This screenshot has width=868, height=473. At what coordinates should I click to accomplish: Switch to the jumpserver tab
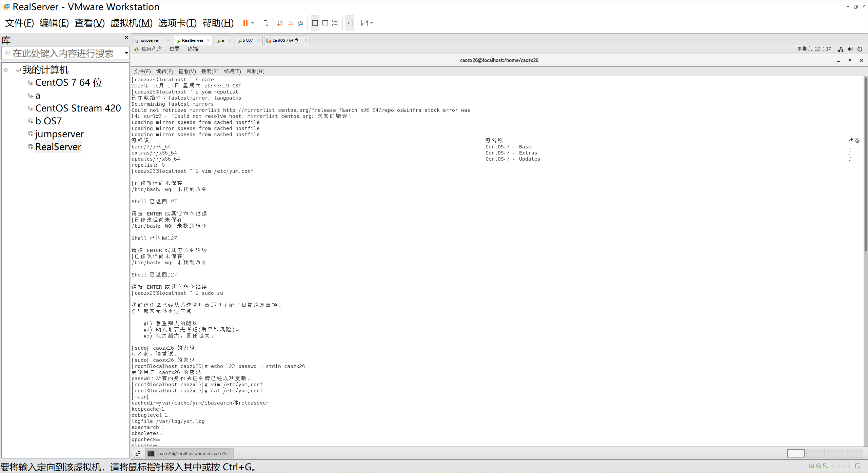point(150,40)
